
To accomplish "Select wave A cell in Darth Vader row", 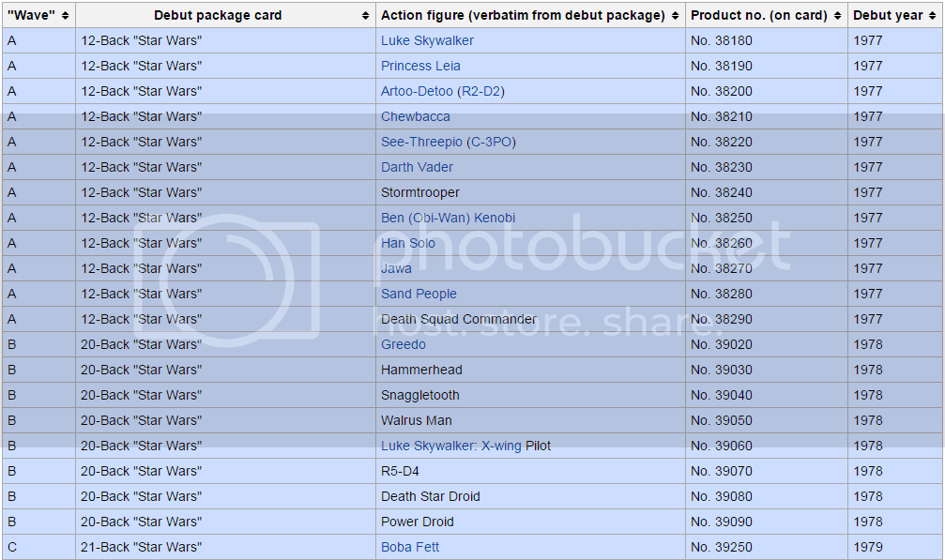I will (38, 167).
